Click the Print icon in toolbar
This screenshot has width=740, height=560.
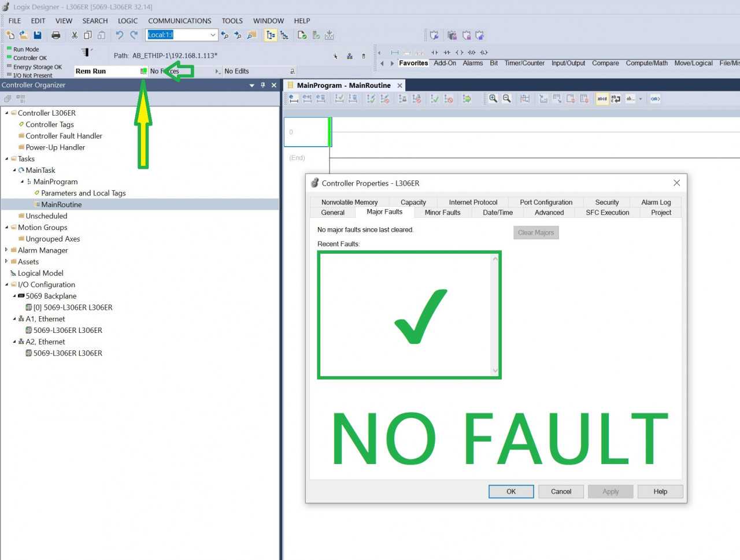pos(56,35)
